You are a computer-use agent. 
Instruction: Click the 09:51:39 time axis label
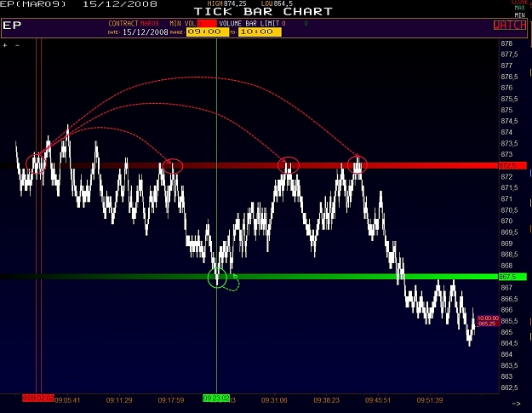pos(430,400)
